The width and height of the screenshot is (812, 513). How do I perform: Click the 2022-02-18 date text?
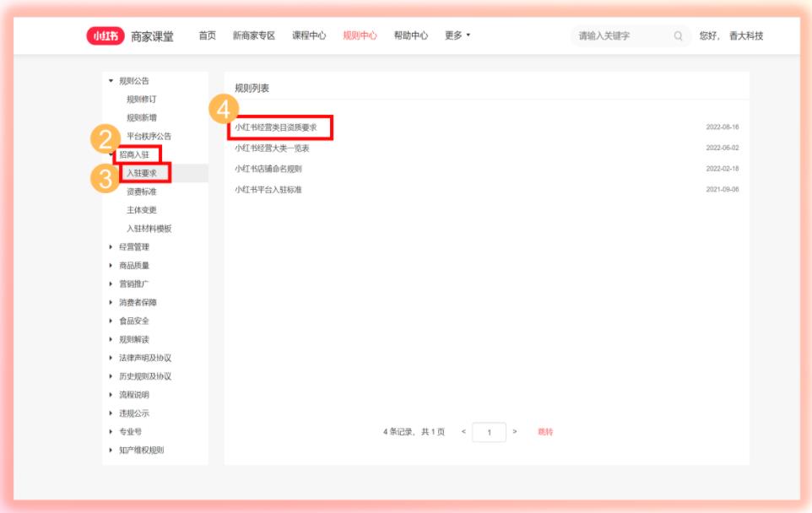point(723,168)
